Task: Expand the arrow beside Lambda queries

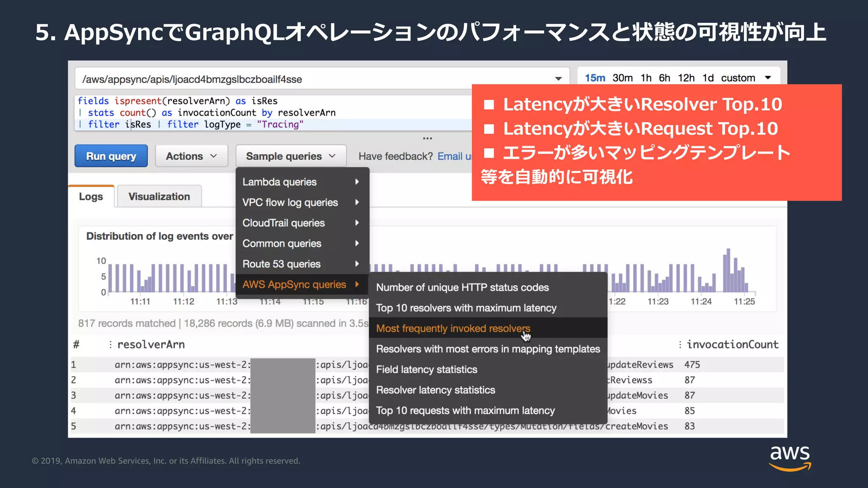Action: [x=357, y=182]
